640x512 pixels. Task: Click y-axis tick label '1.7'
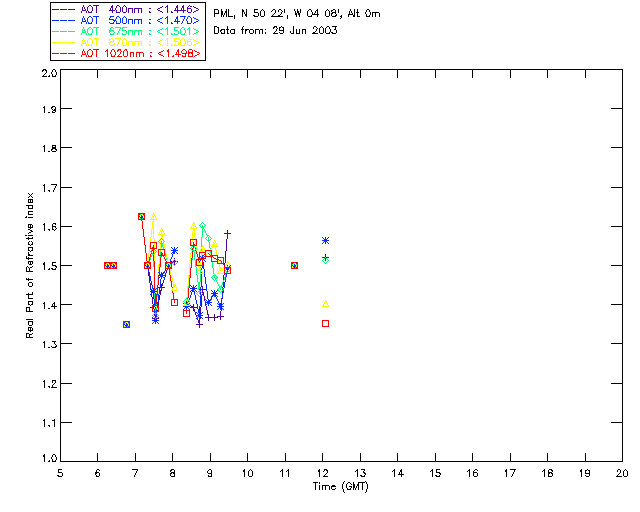pyautogui.click(x=49, y=188)
